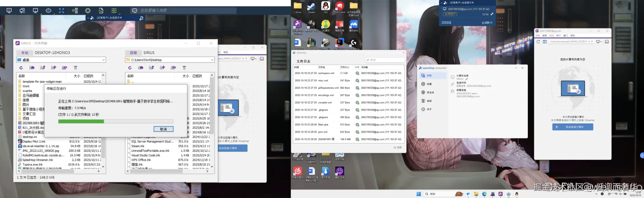The width and height of the screenshot is (644, 198).
Task: Click the remote pane vertical scrollbar
Action: [212, 121]
